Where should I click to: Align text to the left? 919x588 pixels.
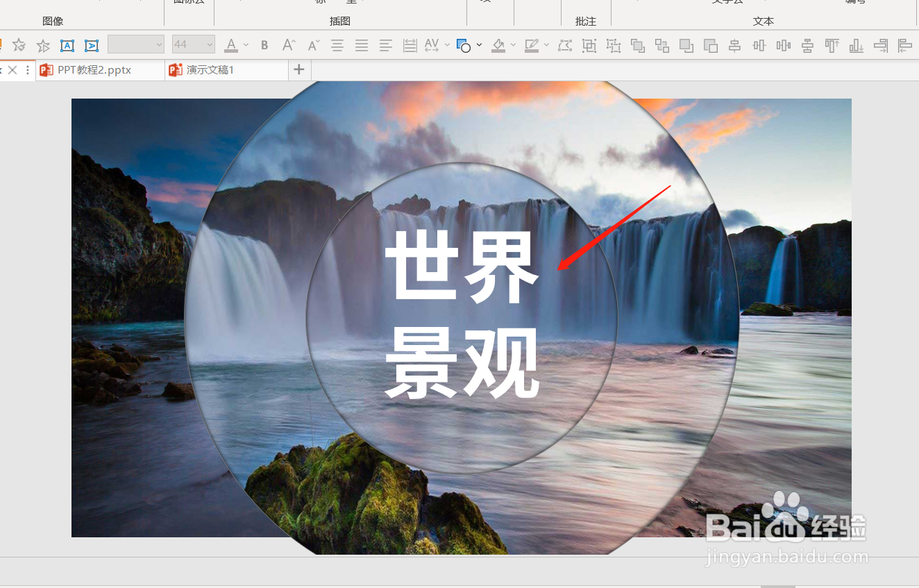386,45
